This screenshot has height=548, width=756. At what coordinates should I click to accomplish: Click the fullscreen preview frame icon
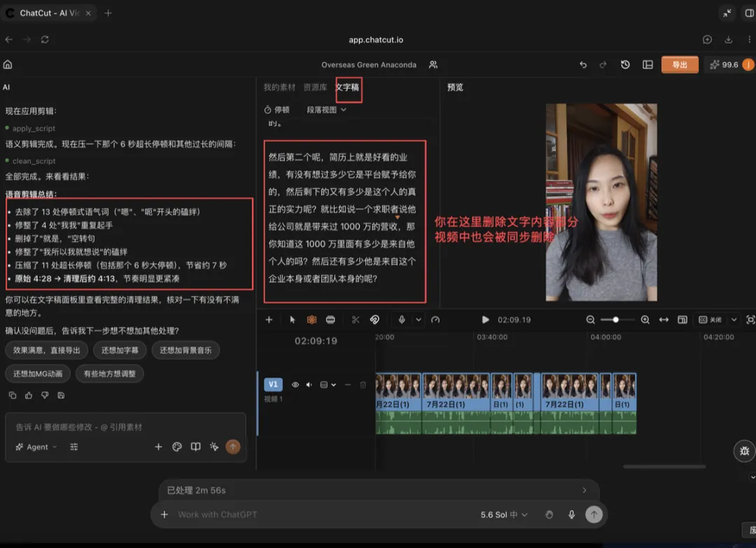pos(750,320)
